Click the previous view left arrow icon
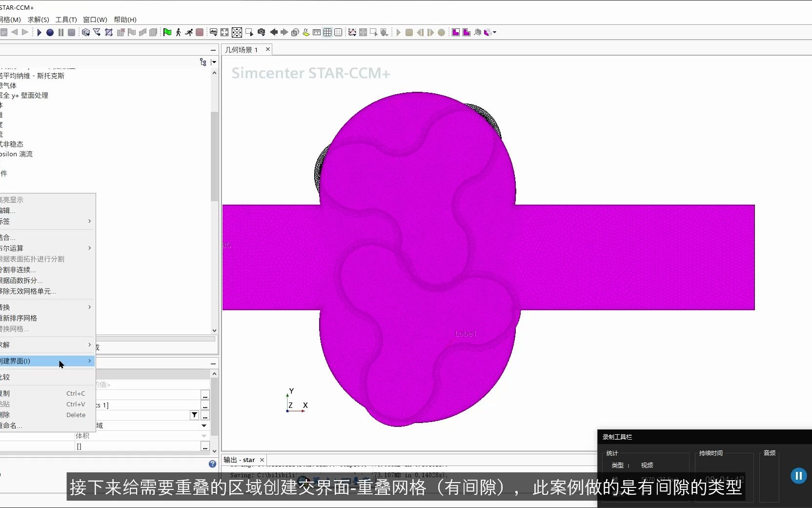 (274, 32)
